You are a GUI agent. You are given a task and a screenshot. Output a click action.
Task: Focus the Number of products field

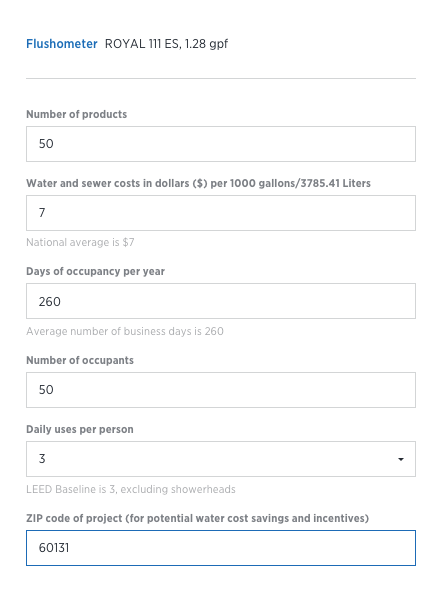coord(221,144)
